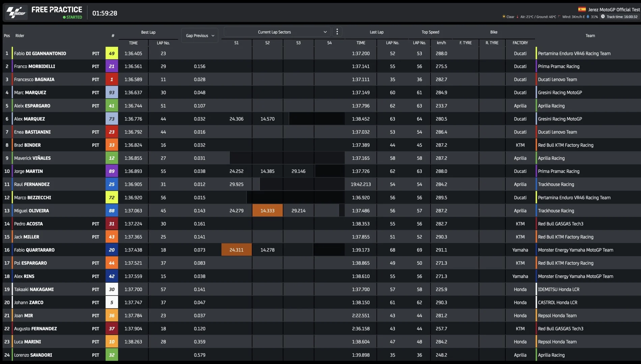Select rider Francesco BAGNAIA

(x=34, y=80)
